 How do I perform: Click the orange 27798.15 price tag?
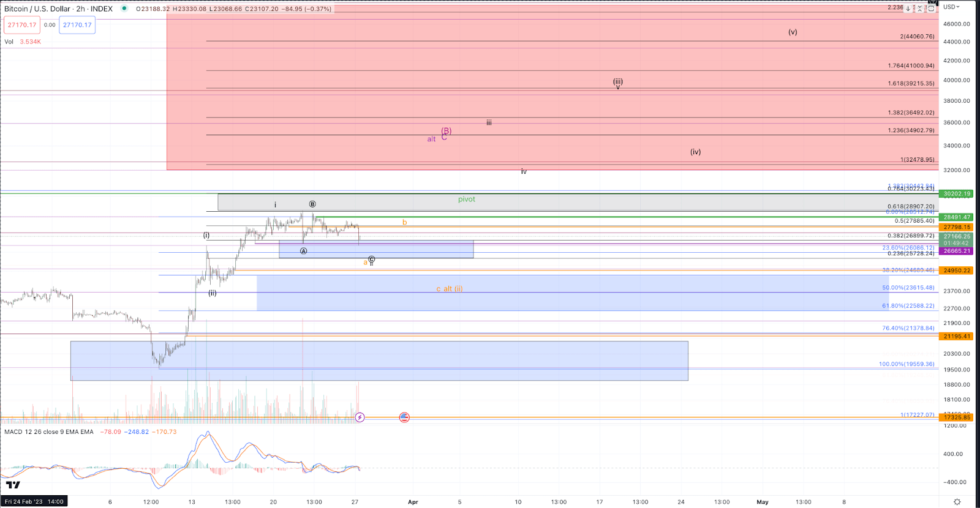pyautogui.click(x=957, y=227)
